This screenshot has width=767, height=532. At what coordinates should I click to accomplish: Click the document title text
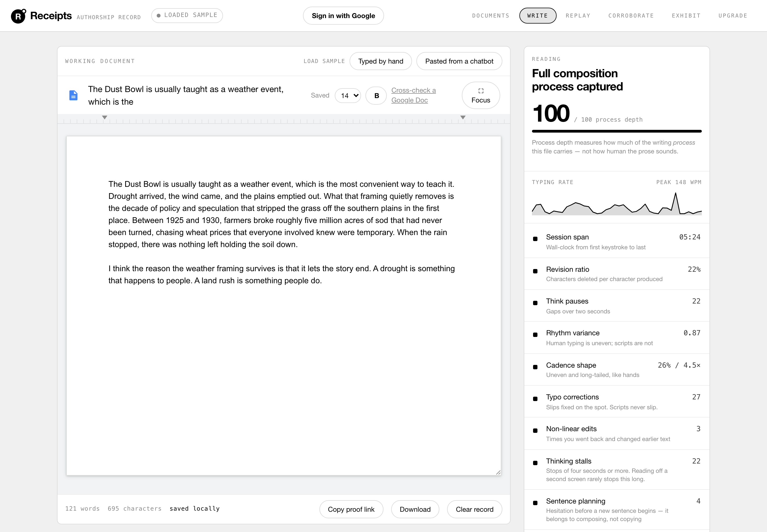coord(186,95)
